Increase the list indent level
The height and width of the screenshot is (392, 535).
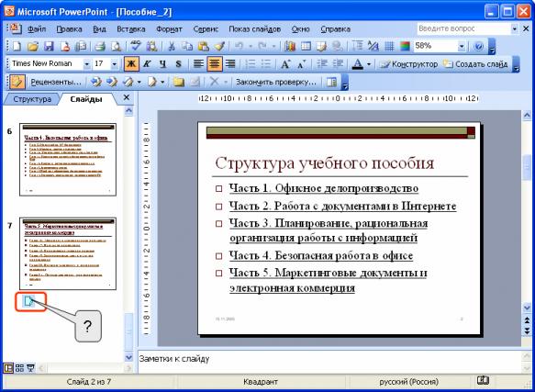pos(338,64)
